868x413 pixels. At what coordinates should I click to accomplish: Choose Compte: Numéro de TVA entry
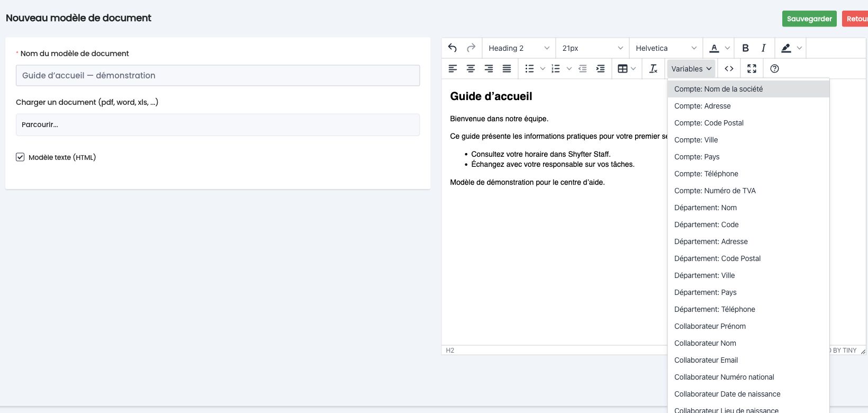[x=748, y=191]
